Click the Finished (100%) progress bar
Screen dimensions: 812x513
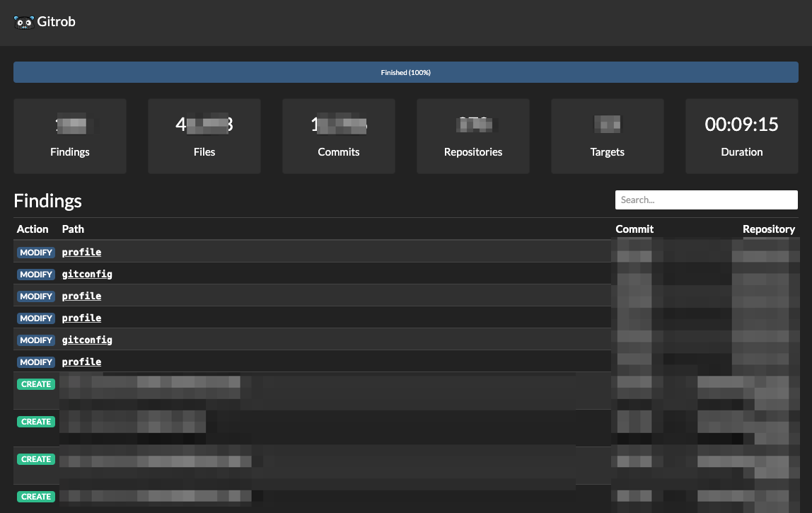pos(405,73)
